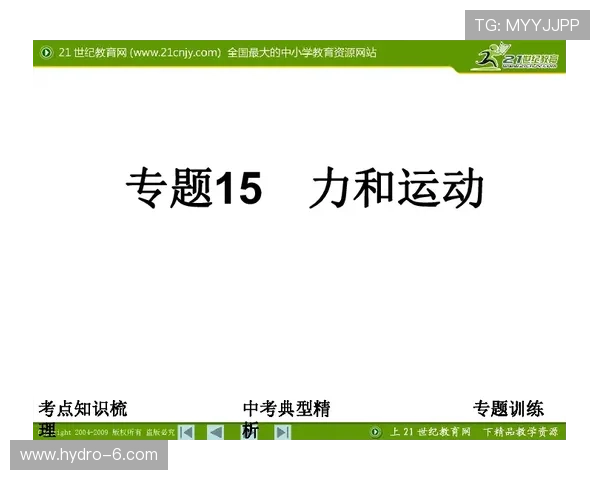This screenshot has height=480, width=600.
Task: Click footer text 下精品教学资源
Action: (520, 432)
